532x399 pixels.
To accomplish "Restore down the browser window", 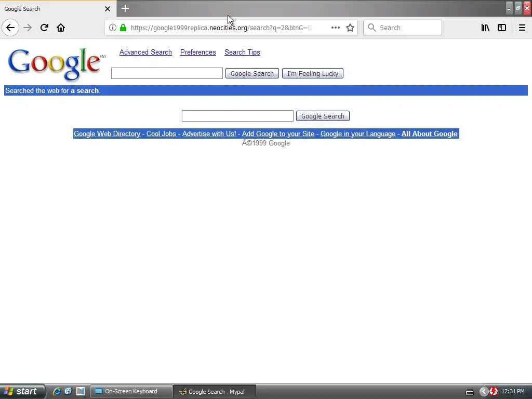I will tap(518, 8).
